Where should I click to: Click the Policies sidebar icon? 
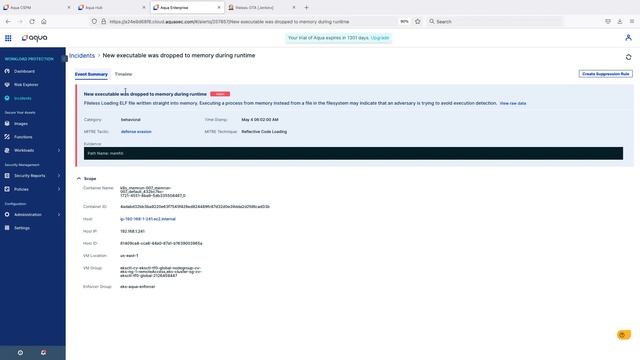point(7,189)
